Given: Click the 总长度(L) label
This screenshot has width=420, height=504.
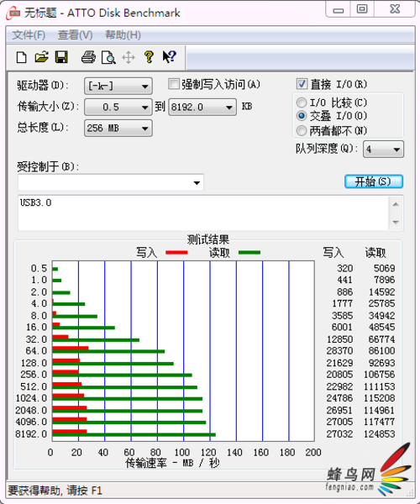Looking at the screenshot, I should pos(43,128).
